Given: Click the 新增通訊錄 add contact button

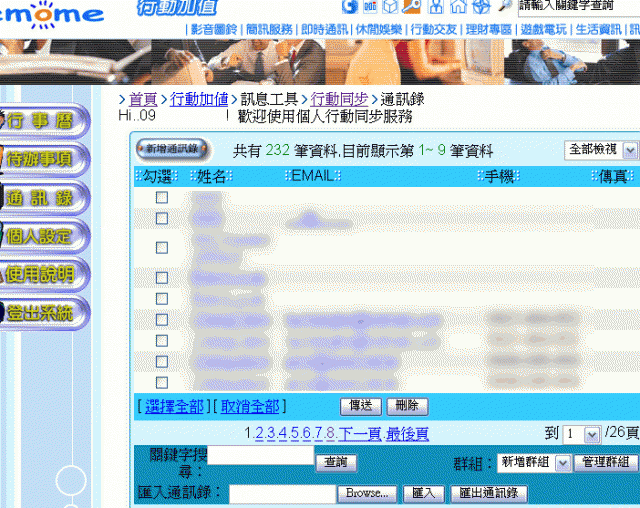Looking at the screenshot, I should click(x=172, y=149).
